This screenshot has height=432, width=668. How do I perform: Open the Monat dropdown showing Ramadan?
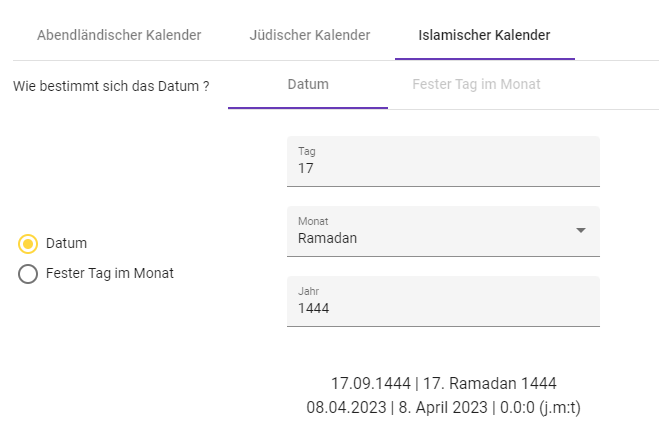click(430, 238)
